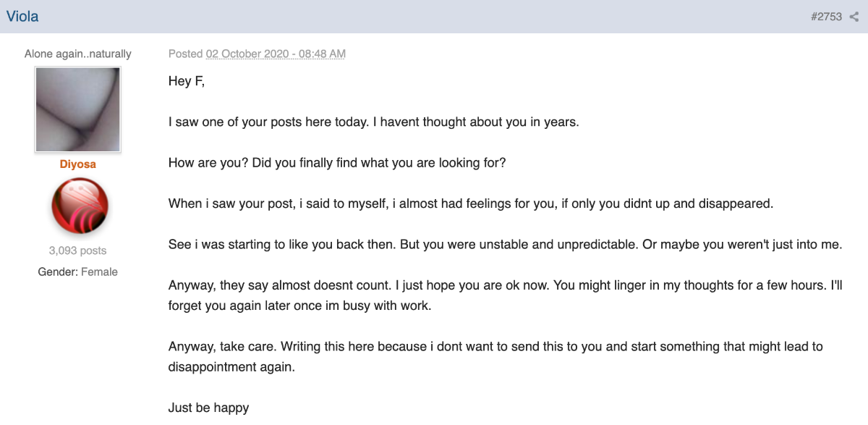
Task: Click the empty sidebar area under Gender
Action: pyautogui.click(x=77, y=340)
